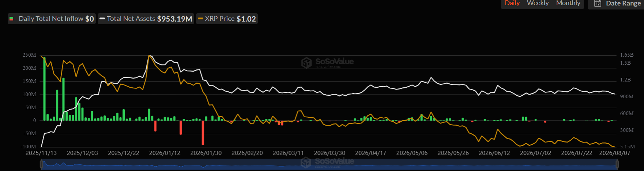
Task: Click the 2026/03/11 x-axis date label
Action: tap(288, 153)
